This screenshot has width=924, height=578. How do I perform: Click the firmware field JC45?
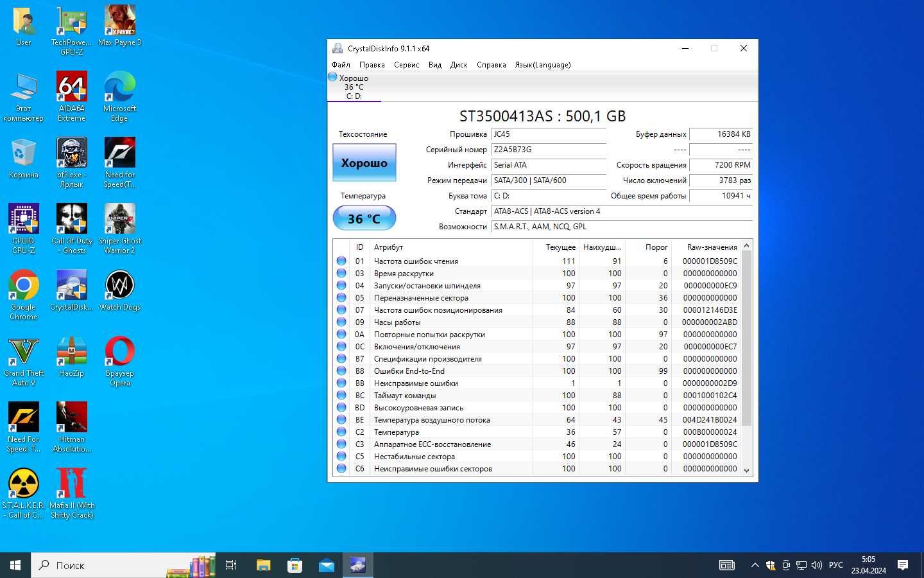pos(549,134)
